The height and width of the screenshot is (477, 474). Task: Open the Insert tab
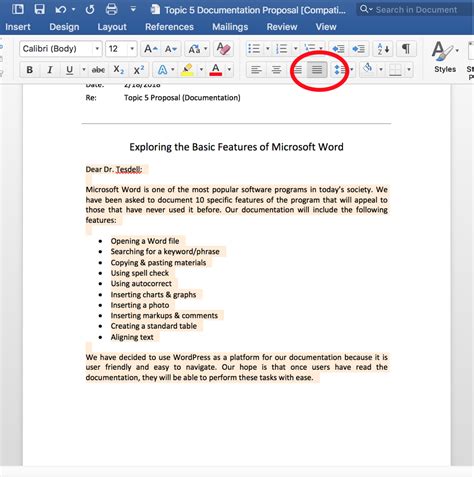[18, 27]
